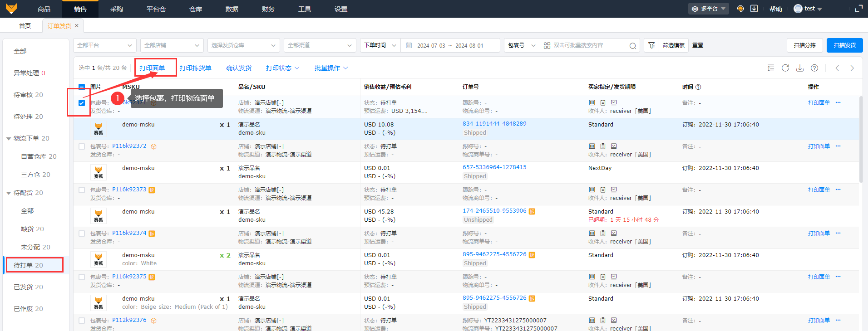Screen dimensions: 868x331
Task: Open the 打印状态 print status dropdown
Action: click(x=282, y=68)
